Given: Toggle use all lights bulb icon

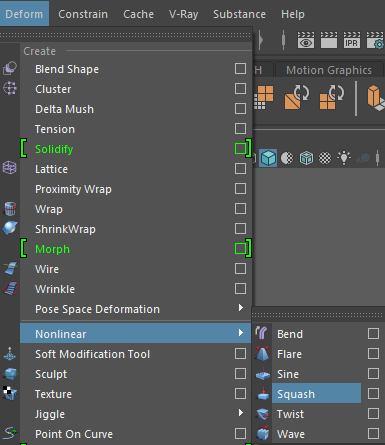Looking at the screenshot, I should click(x=344, y=157).
